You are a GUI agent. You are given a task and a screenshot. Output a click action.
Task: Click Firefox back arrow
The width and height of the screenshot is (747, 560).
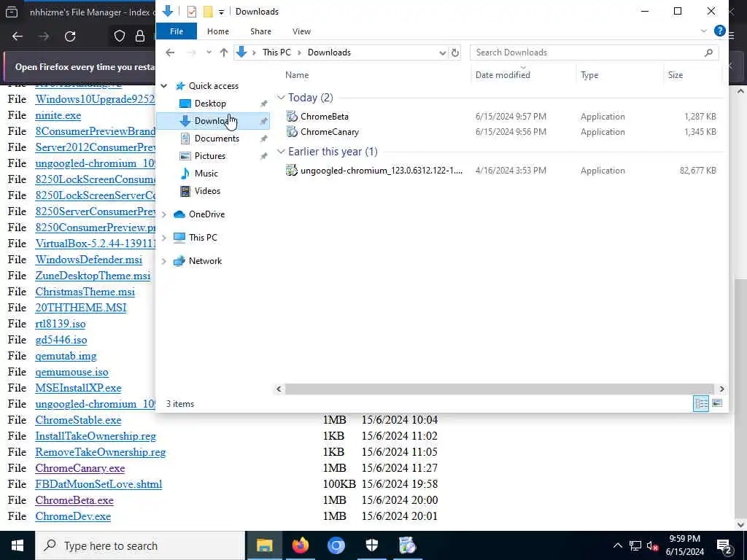pyautogui.click(x=18, y=36)
